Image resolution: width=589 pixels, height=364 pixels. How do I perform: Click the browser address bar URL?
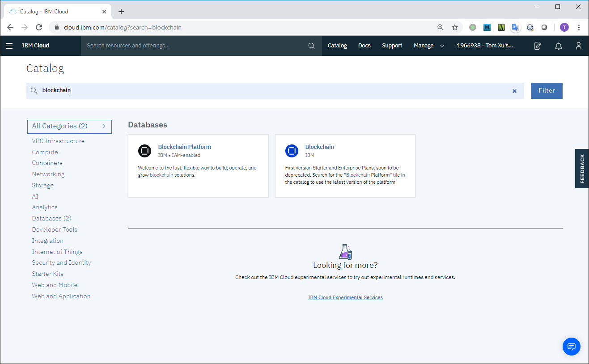point(123,27)
